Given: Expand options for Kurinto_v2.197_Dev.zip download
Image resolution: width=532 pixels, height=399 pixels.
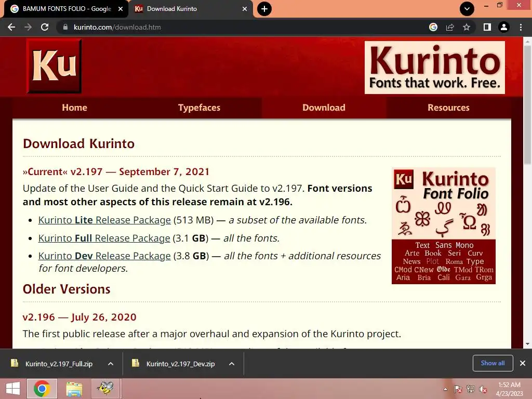Looking at the screenshot, I should click(x=232, y=364).
